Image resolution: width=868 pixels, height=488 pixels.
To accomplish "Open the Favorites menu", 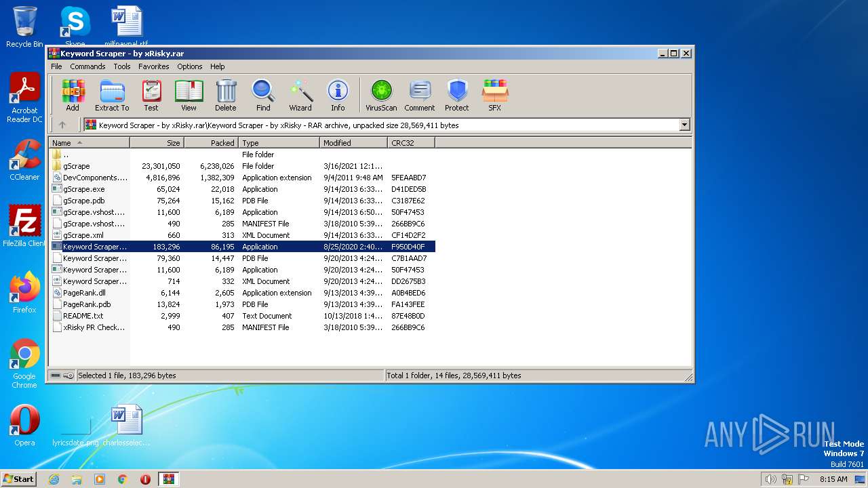I will (154, 66).
